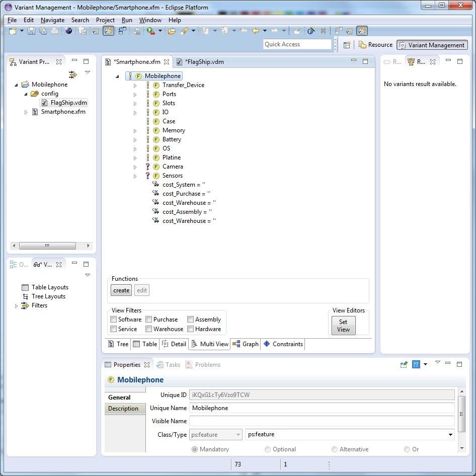The height and width of the screenshot is (476, 476).
Task: Click the blue F feature toolbar icon
Action: pyautogui.click(x=311, y=31)
